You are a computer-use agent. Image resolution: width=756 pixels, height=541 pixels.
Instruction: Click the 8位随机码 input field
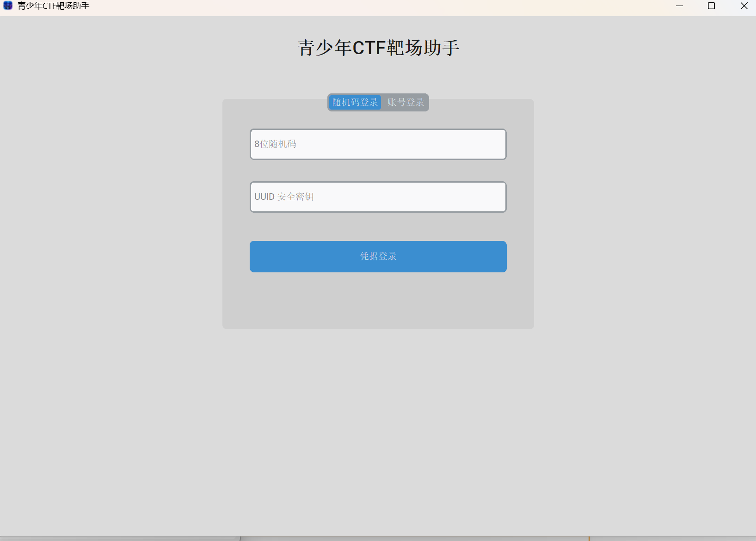click(378, 144)
